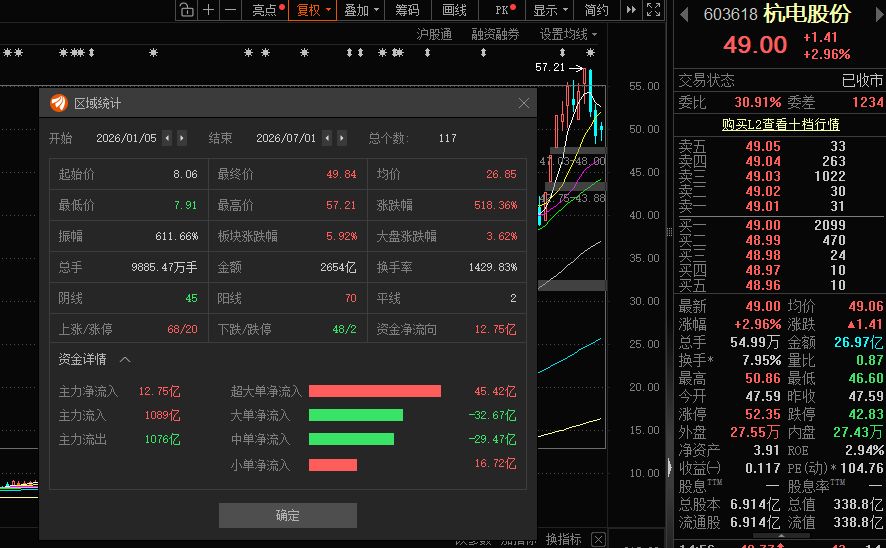Screen dimensions: 886x548
Task: Click the stock name 杭电股份
Action: pyautogui.click(x=807, y=14)
